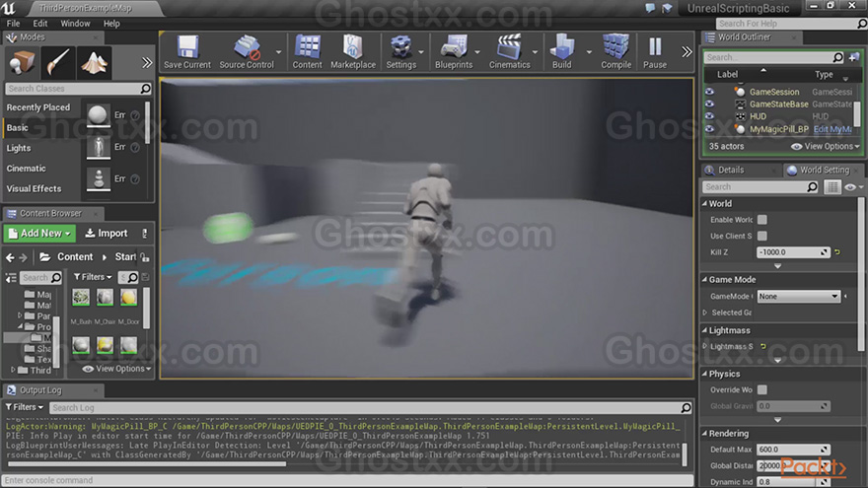This screenshot has width=868, height=488.
Task: Click the Build toolbar icon
Action: tap(561, 52)
